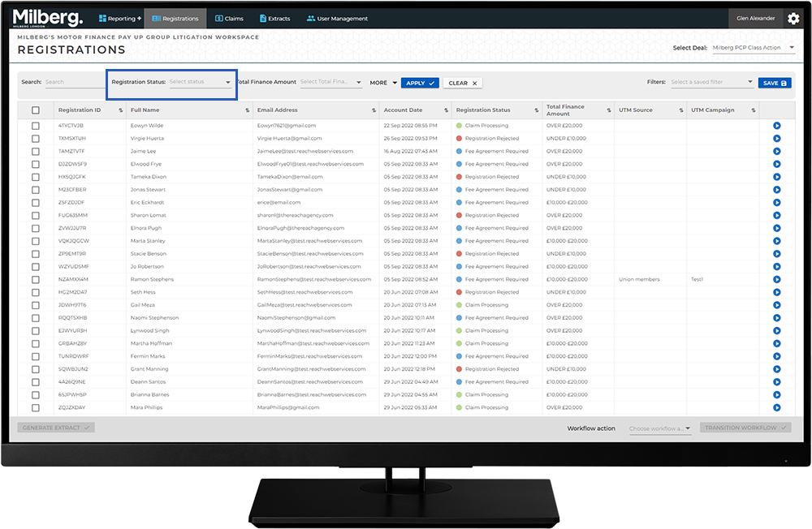The height and width of the screenshot is (529, 812).
Task: Expand the Registration Status dropdown
Action: coord(201,82)
